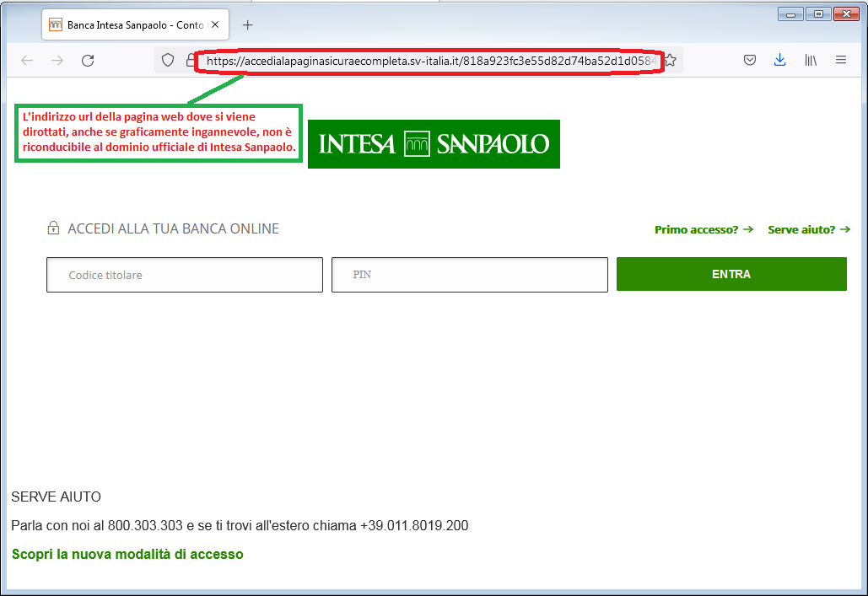Image resolution: width=868 pixels, height=596 pixels.
Task: Open tracking protection shield info
Action: pos(168,61)
